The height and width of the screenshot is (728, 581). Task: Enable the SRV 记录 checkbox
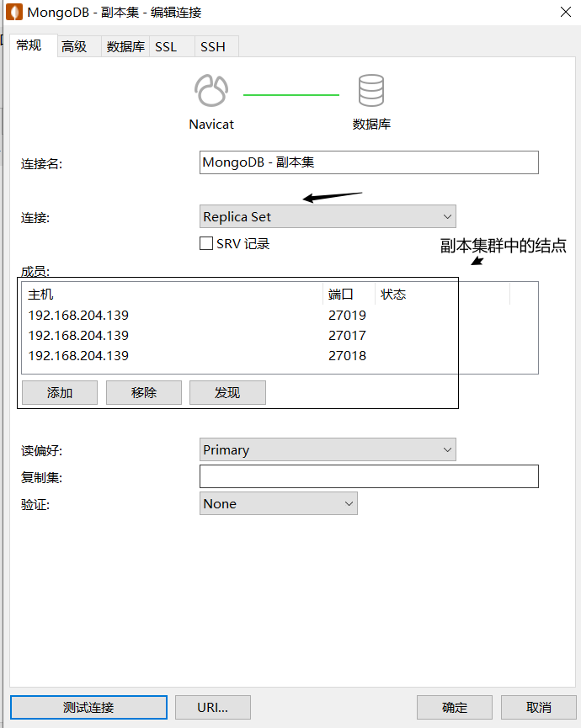[206, 243]
